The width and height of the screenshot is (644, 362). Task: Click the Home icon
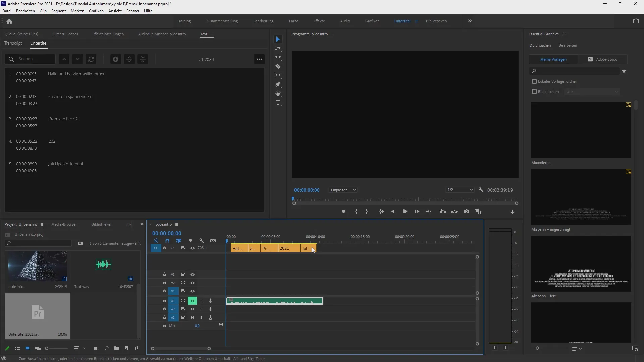pos(9,21)
